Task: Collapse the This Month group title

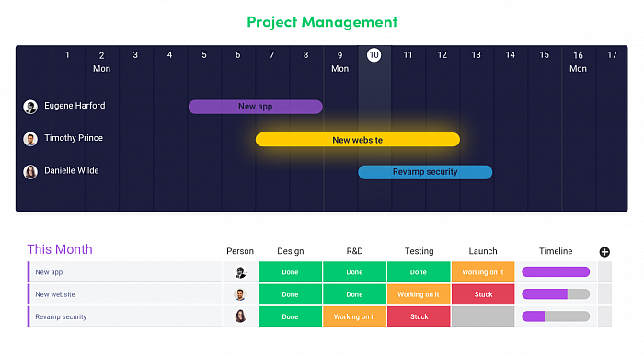Action: pos(60,249)
